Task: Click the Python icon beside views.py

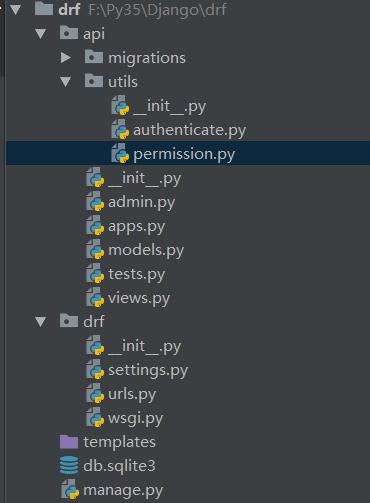Action: pyautogui.click(x=95, y=297)
